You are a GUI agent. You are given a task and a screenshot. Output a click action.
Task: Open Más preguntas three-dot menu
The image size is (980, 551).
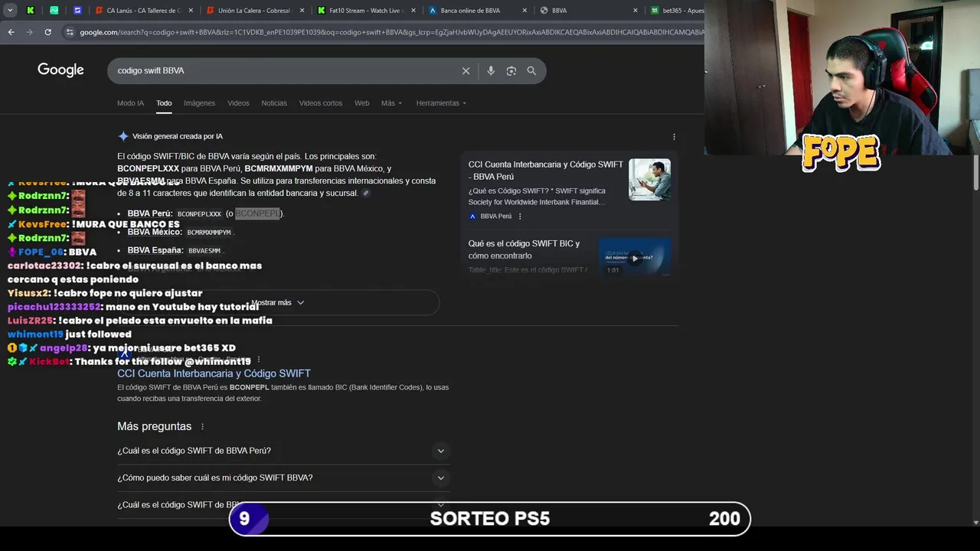click(x=202, y=426)
